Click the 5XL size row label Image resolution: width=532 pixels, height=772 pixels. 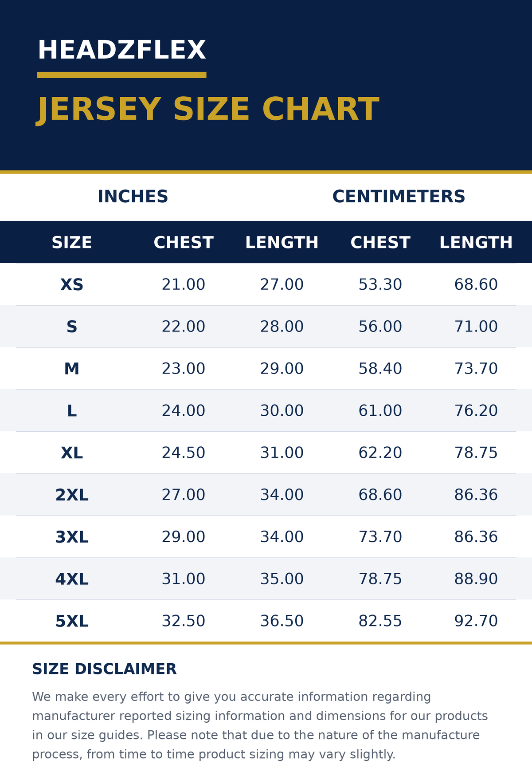click(72, 622)
